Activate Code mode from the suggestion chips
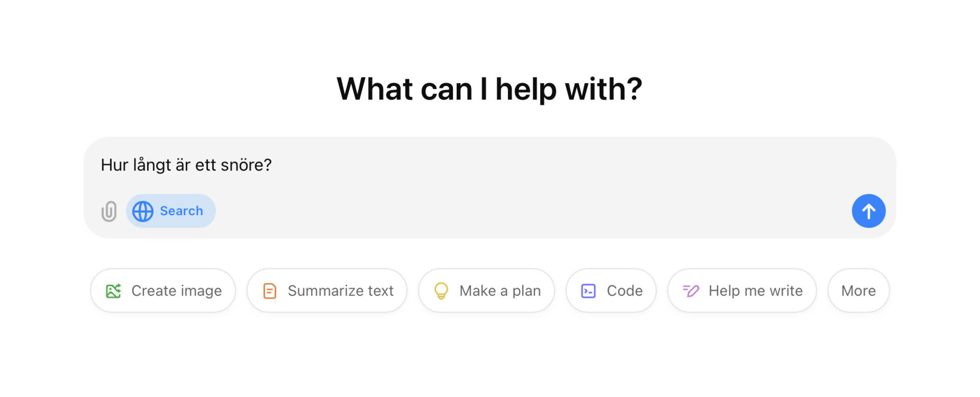Image resolution: width=980 pixels, height=397 pixels. (611, 290)
